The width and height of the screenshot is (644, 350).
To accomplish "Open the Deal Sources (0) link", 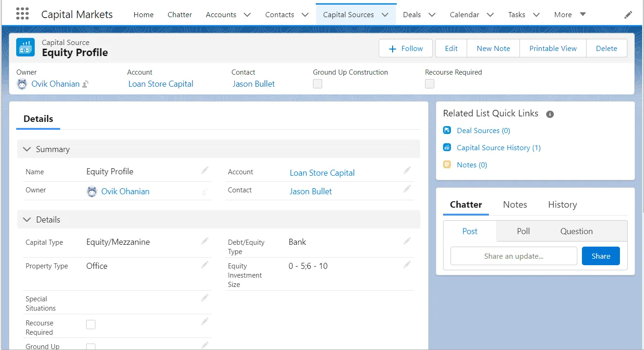I will click(x=483, y=131).
